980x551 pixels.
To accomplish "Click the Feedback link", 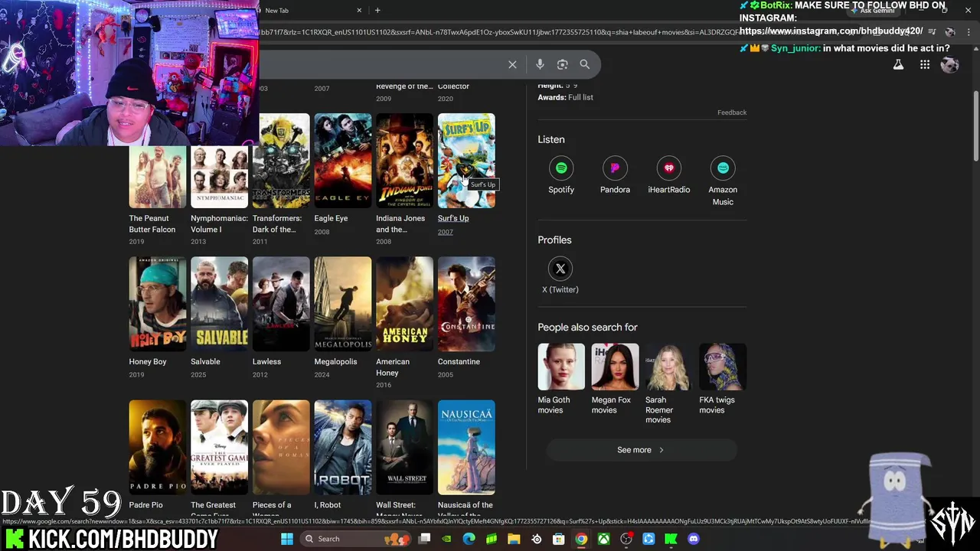I will 732,112.
